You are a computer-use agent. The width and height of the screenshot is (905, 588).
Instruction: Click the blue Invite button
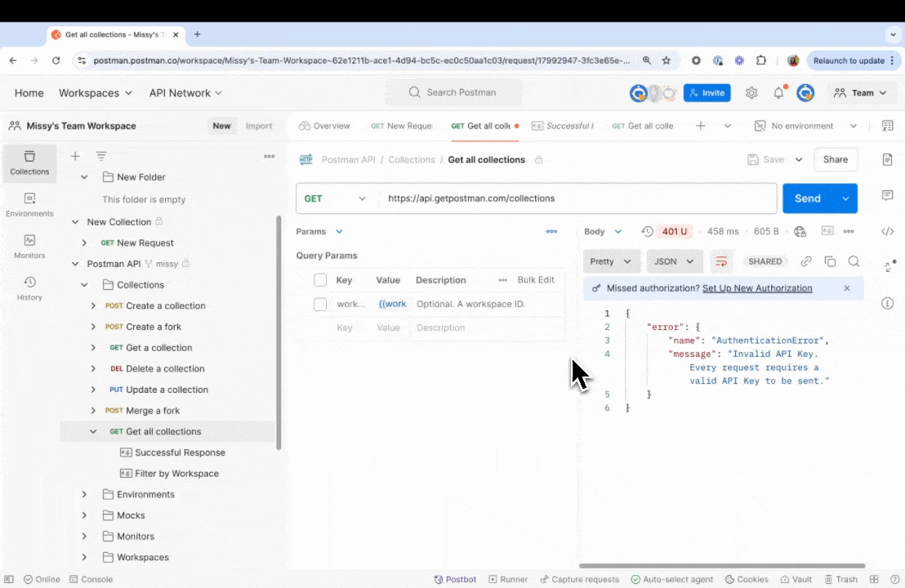pyautogui.click(x=707, y=93)
